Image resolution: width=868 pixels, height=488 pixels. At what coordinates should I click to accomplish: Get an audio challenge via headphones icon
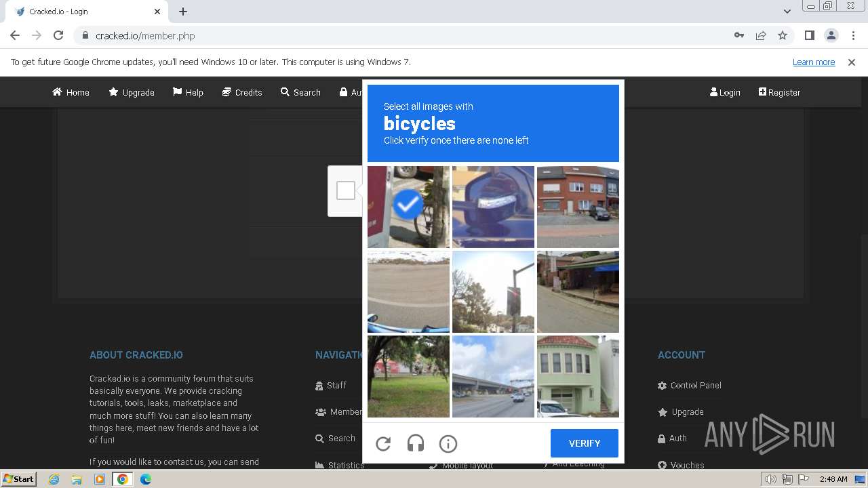click(416, 443)
